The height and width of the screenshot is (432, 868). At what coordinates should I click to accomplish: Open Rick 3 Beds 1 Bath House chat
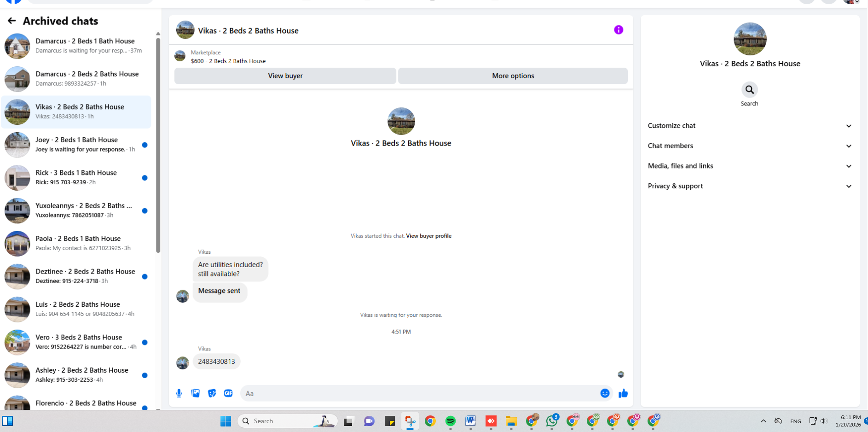pos(76,178)
